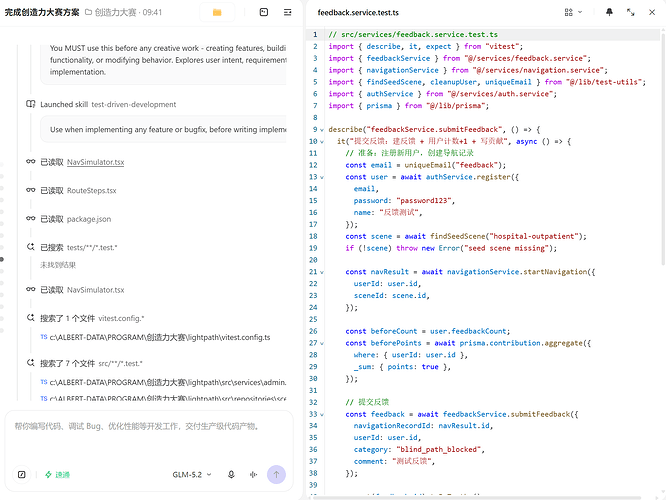Close the feedback.service.test.ts editor panel
The height and width of the screenshot is (500, 666).
[x=652, y=12]
